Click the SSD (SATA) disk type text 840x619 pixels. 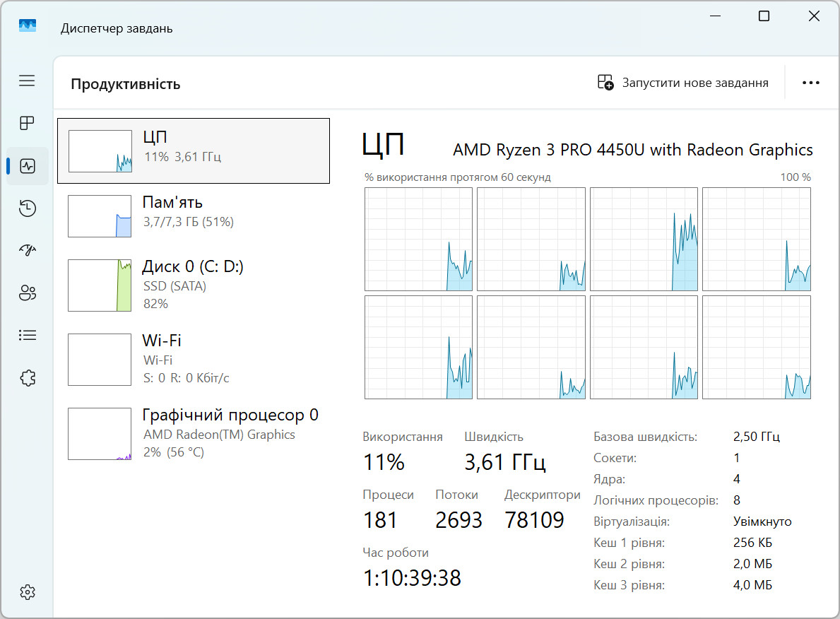pos(174,286)
